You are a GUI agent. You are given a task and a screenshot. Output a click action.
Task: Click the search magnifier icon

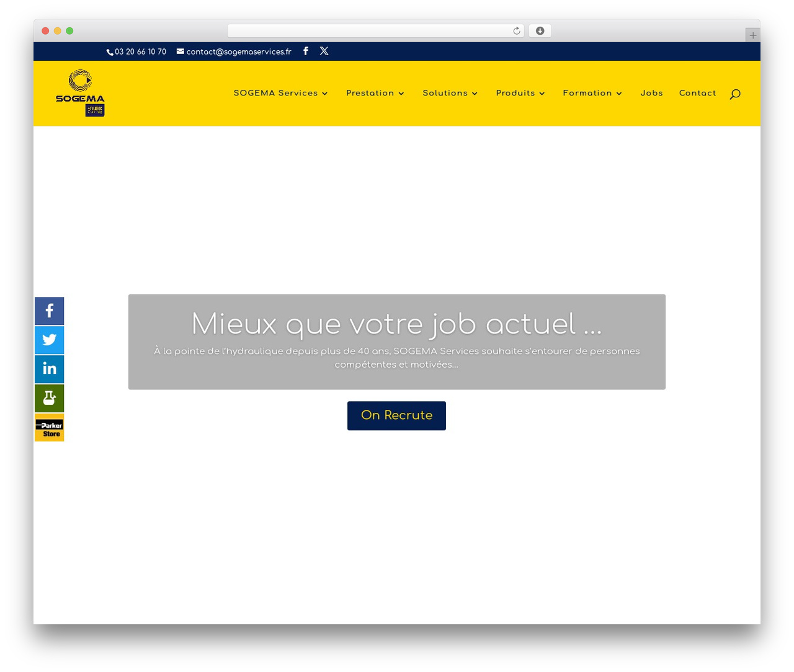735,94
